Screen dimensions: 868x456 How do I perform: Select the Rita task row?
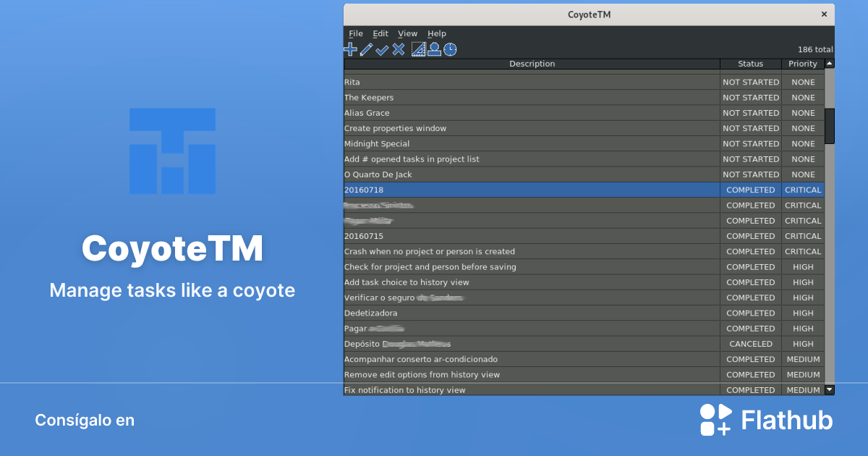(x=506, y=82)
